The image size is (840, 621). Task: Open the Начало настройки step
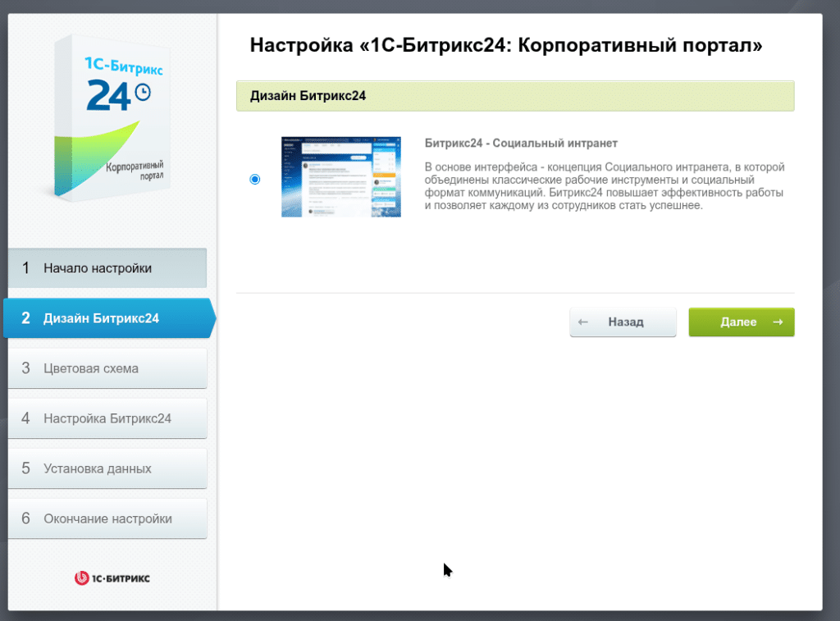point(107,267)
